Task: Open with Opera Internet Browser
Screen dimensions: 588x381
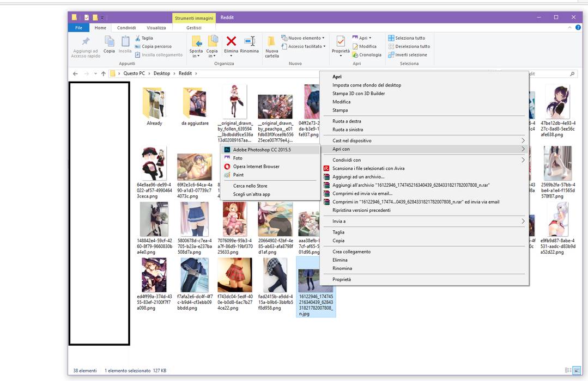Action: coord(270,167)
